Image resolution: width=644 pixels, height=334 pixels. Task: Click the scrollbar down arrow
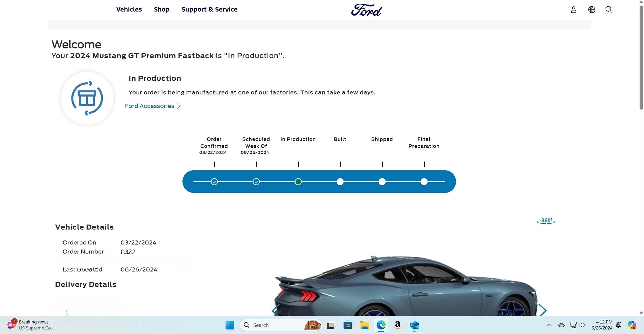(641, 313)
